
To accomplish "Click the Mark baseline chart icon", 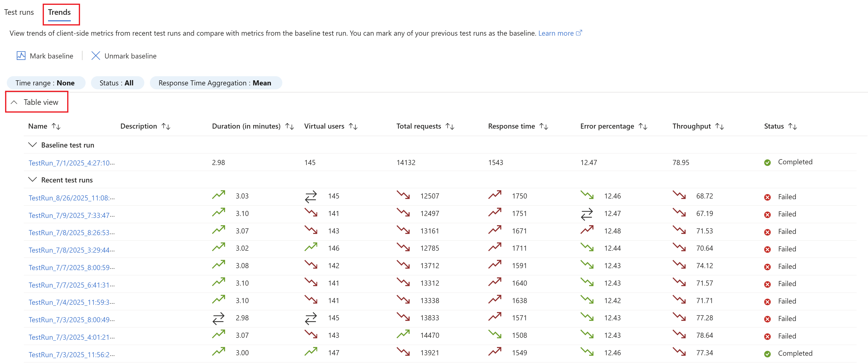I will point(21,56).
